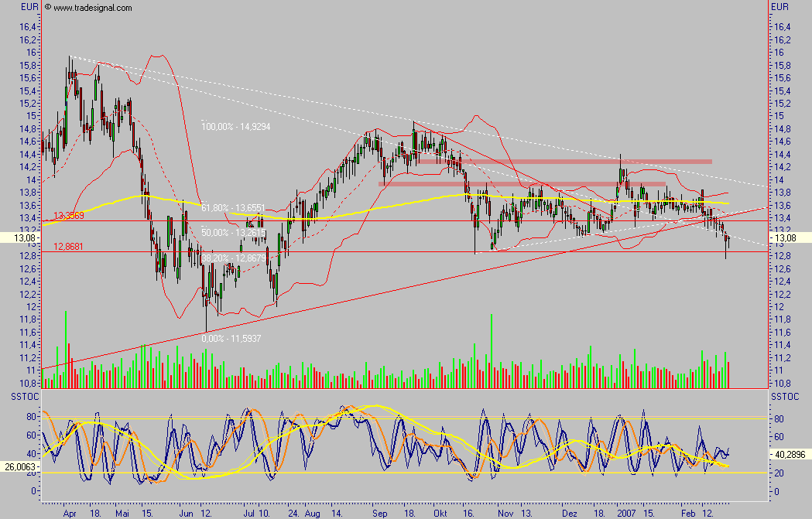
Task: Select the 100,00% - 14,9294 Fibonacci label
Action: coord(235,127)
